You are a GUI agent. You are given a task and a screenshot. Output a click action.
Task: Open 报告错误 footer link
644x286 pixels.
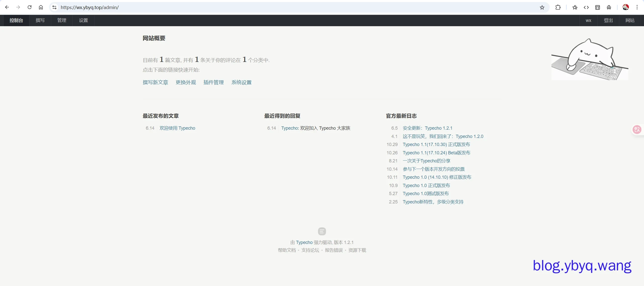coord(334,250)
